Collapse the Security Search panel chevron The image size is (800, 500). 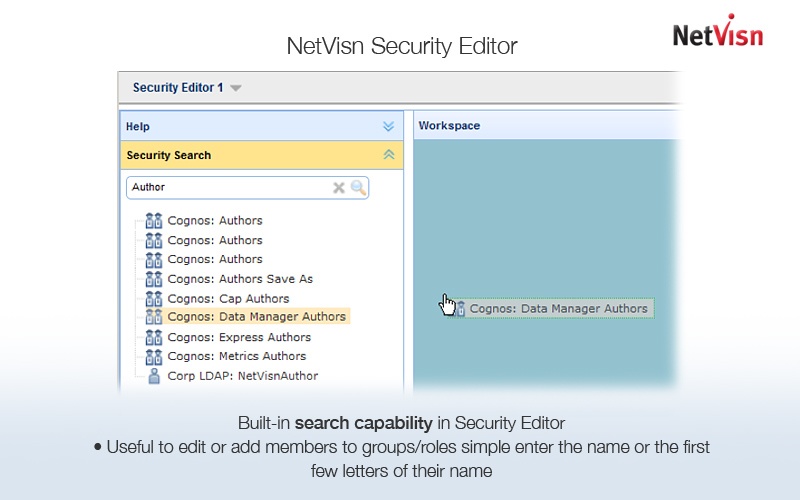389,155
